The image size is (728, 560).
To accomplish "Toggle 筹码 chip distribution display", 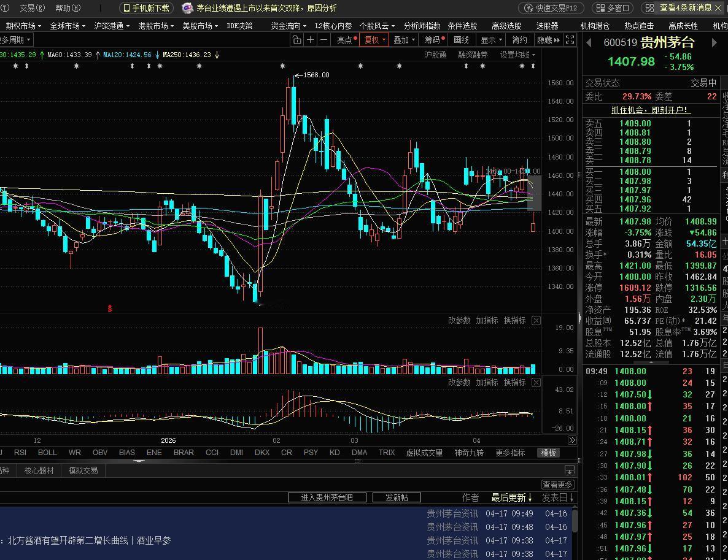I will click(x=435, y=40).
